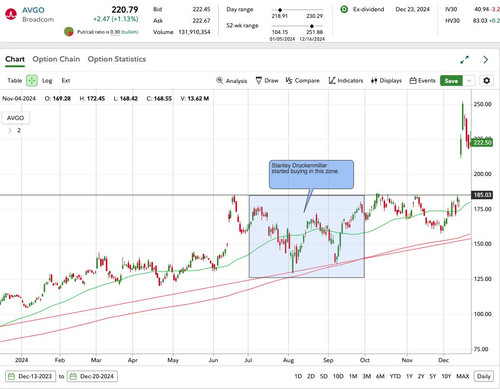Open the Compare symbols tool
Screen dimensions: 500x389
[x=302, y=81]
